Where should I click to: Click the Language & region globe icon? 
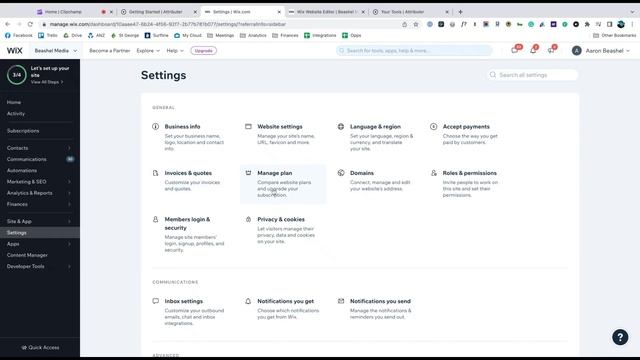coord(341,127)
